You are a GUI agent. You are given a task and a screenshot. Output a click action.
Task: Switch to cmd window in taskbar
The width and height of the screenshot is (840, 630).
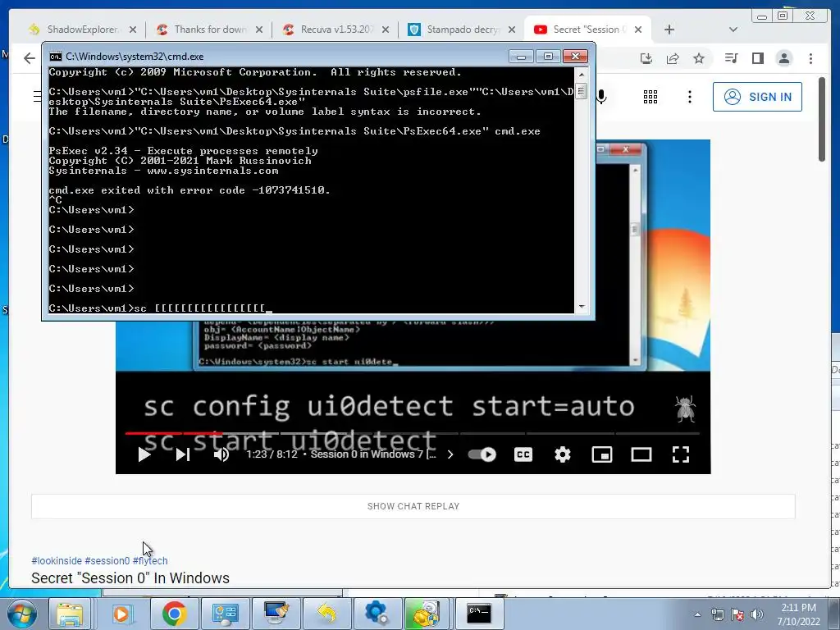pos(478,614)
